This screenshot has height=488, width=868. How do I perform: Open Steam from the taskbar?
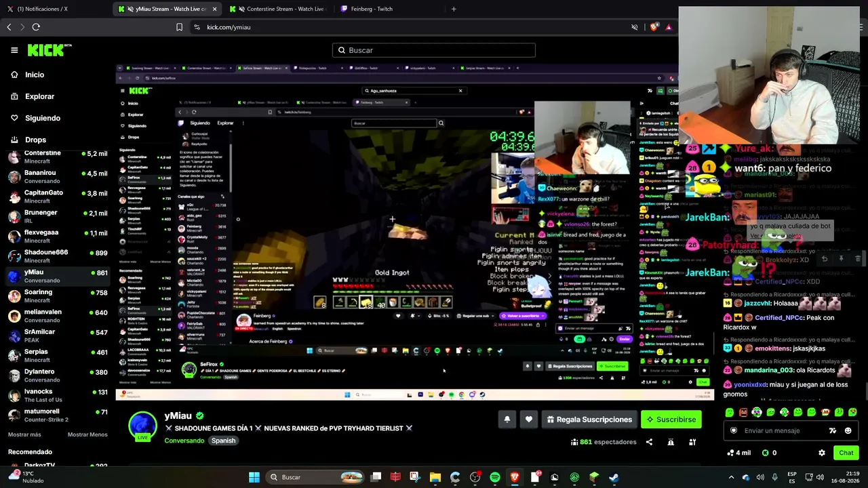coord(614,477)
